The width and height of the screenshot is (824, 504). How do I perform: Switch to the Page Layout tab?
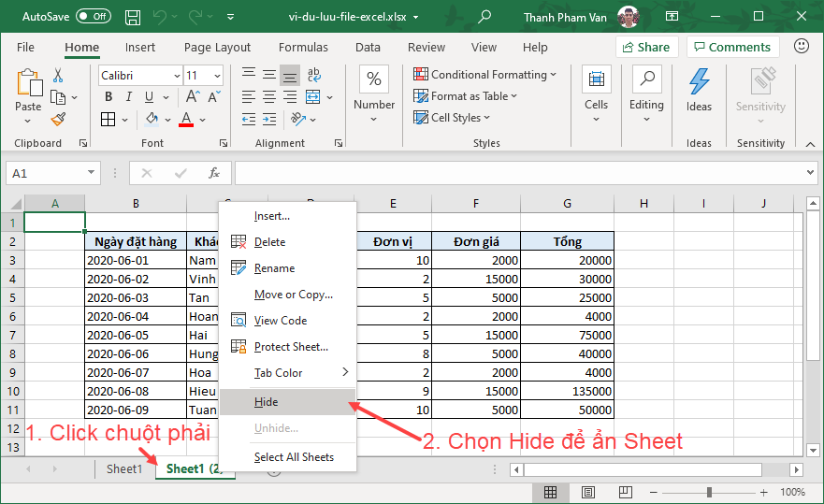[x=217, y=48]
